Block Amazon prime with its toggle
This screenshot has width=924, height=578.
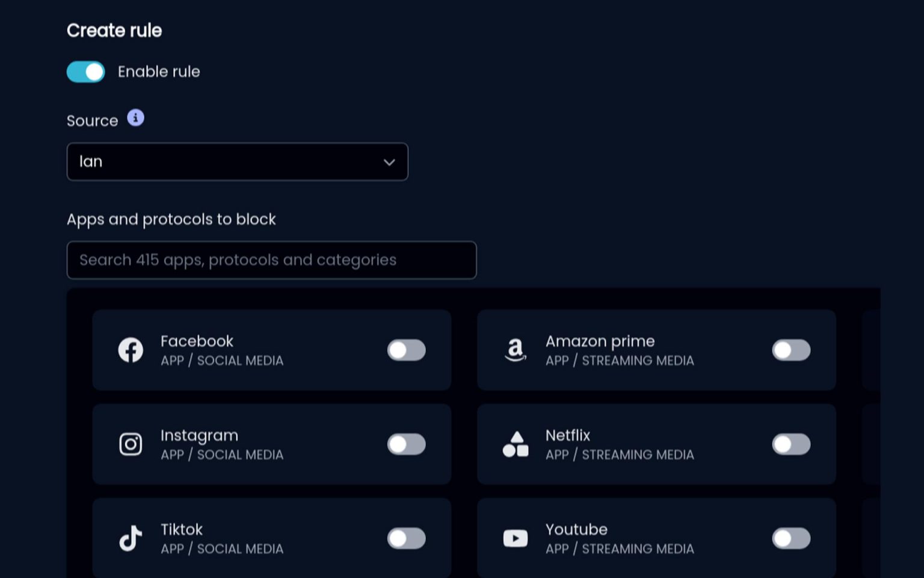tap(792, 350)
